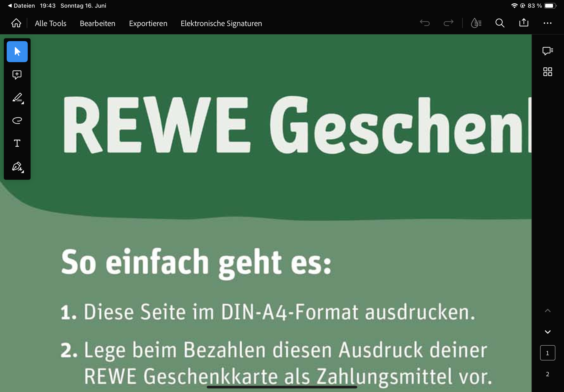Image resolution: width=564 pixels, height=392 pixels.
Task: Tap the share icon
Action: (523, 23)
